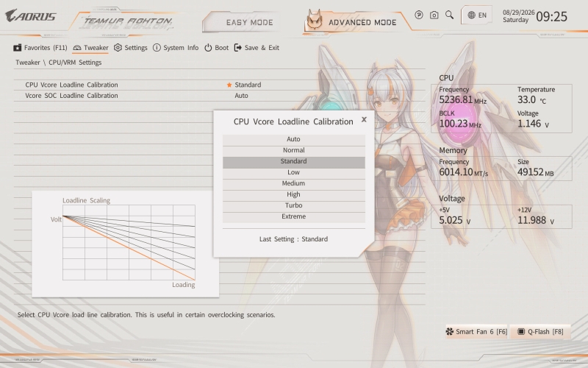
Task: Open the Standard value of CPU Vcore Loadline
Action: [248, 85]
